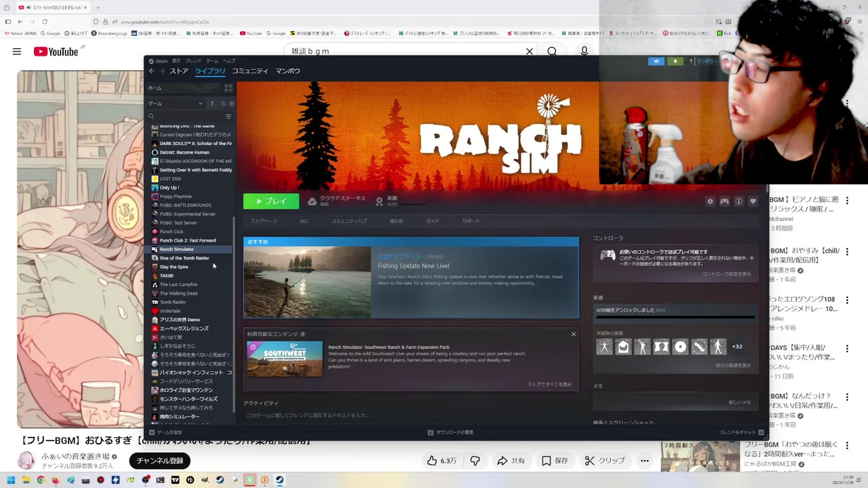
Task: Open フレンド&チャット panel
Action: point(741,432)
